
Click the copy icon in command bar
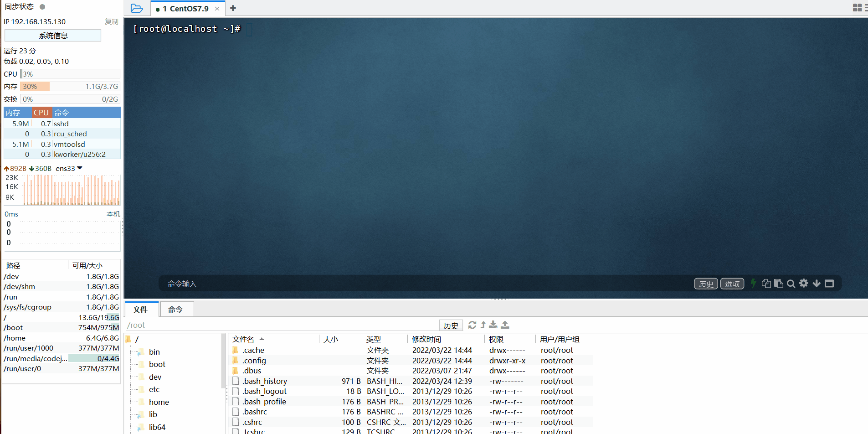click(766, 284)
